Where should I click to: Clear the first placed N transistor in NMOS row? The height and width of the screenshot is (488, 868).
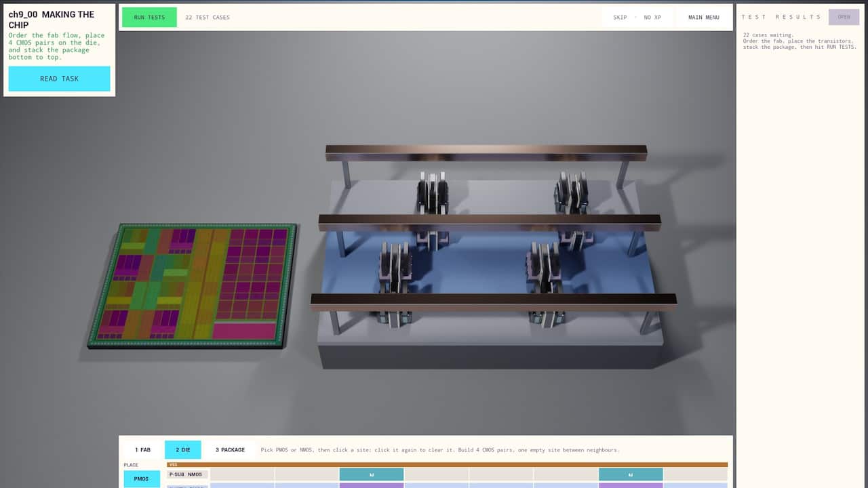click(x=372, y=474)
